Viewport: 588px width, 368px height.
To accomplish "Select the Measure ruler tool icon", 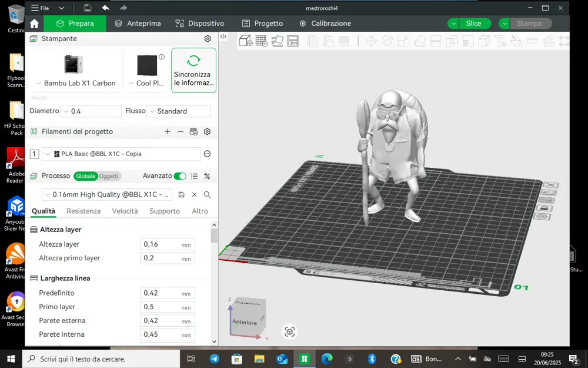I will pyautogui.click(x=533, y=41).
